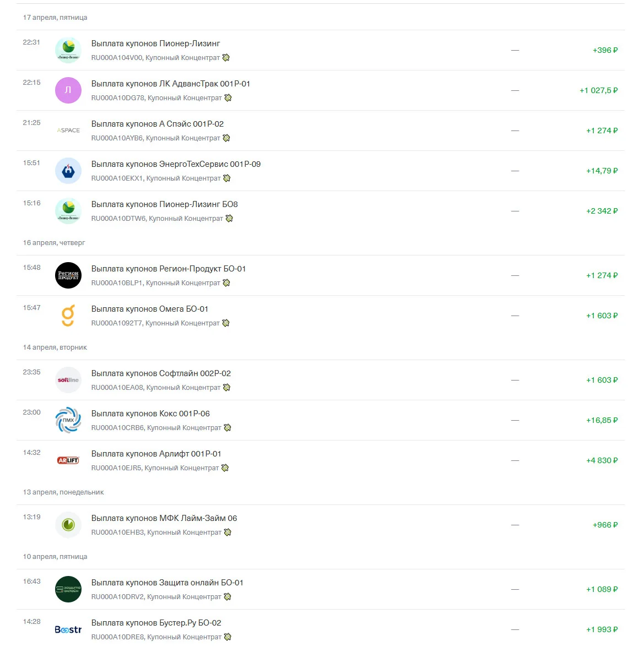Click the portfolio badge icon after RU000A10DRE8
The width and height of the screenshot is (644, 652).
(228, 637)
